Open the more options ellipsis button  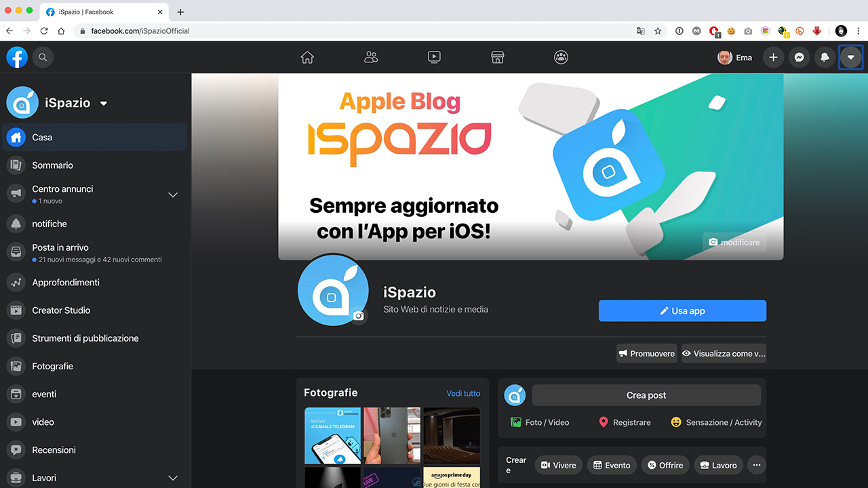point(757,465)
